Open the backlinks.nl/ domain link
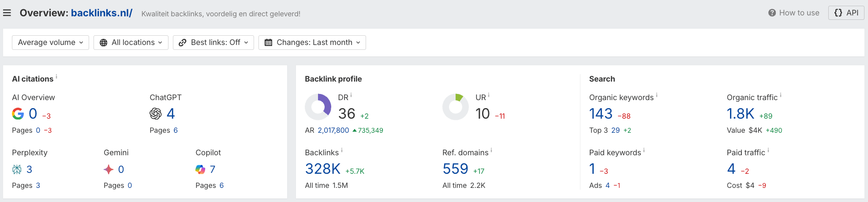This screenshot has width=868, height=202. pyautogui.click(x=101, y=13)
